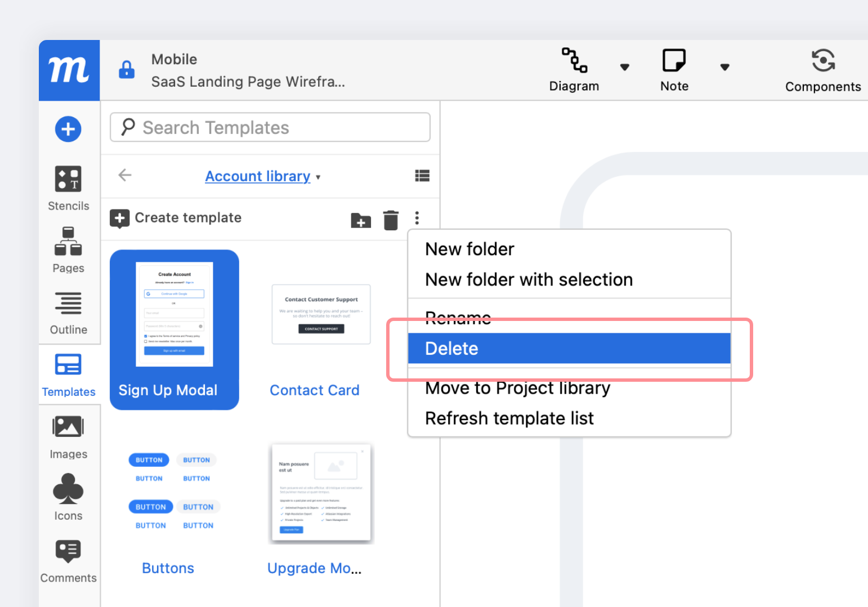Open the Images panel
The width and height of the screenshot is (868, 607).
tap(68, 436)
